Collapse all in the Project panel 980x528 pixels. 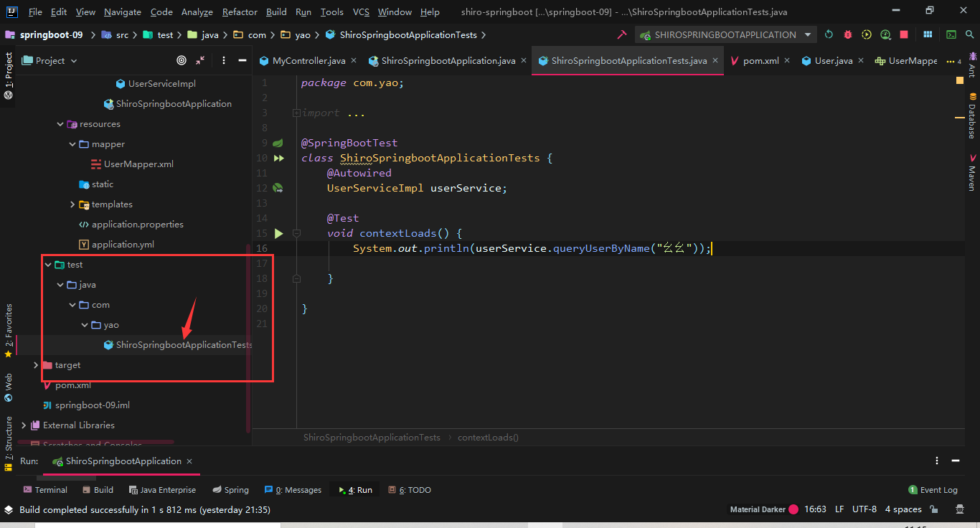200,61
